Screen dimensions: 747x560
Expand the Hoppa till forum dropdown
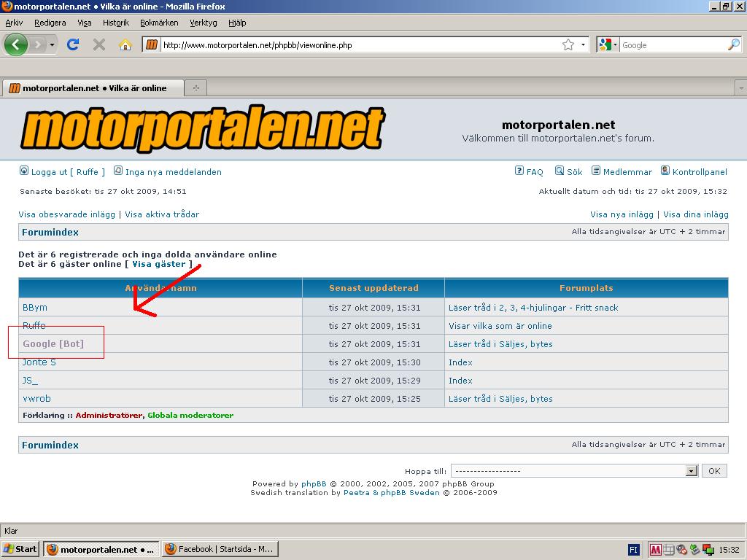[x=692, y=471]
